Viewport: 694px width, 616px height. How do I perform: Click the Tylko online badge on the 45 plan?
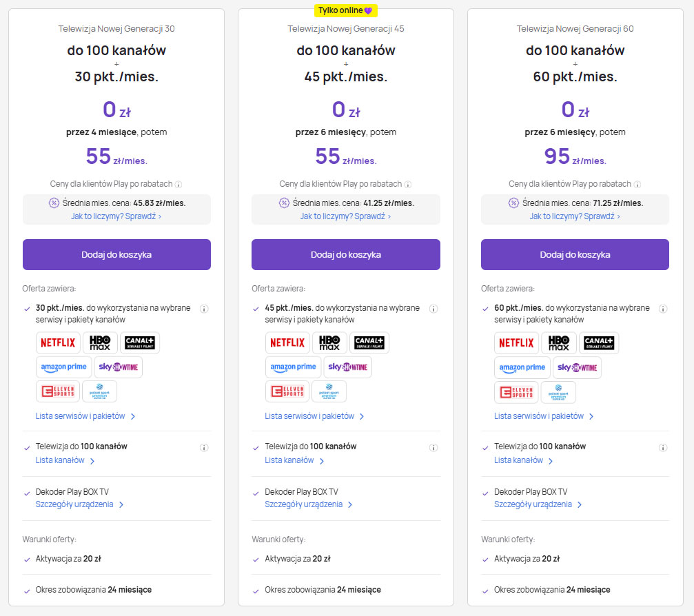click(x=345, y=10)
